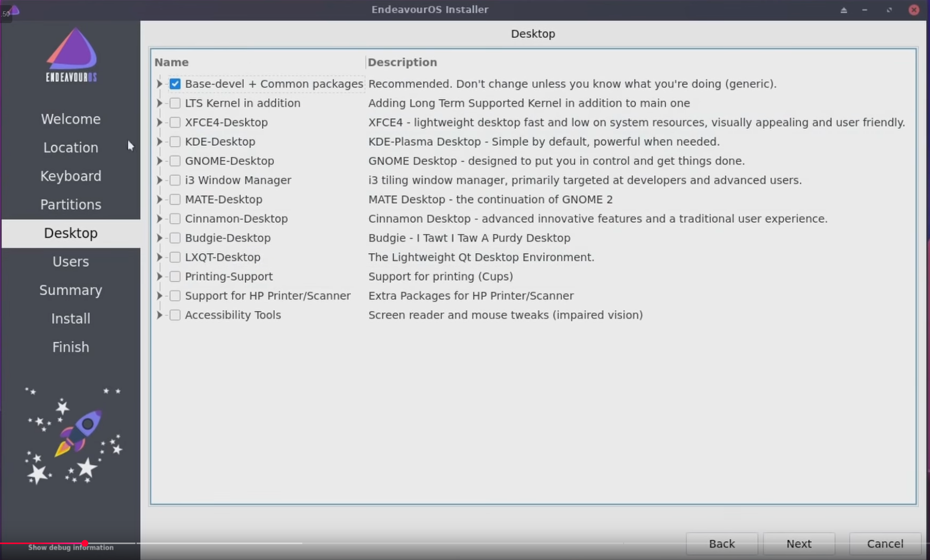Viewport: 930px width, 560px height.
Task: Select GNOME-Desktop checkbox
Action: click(175, 161)
